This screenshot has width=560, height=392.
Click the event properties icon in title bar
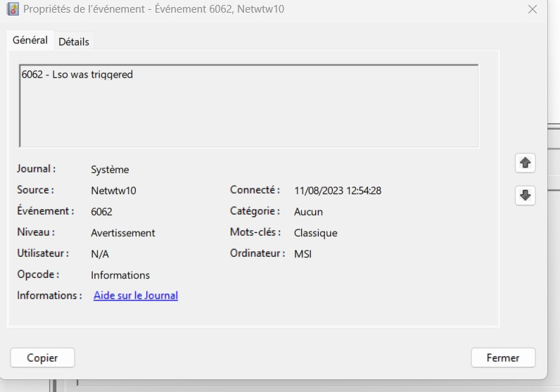12,9
